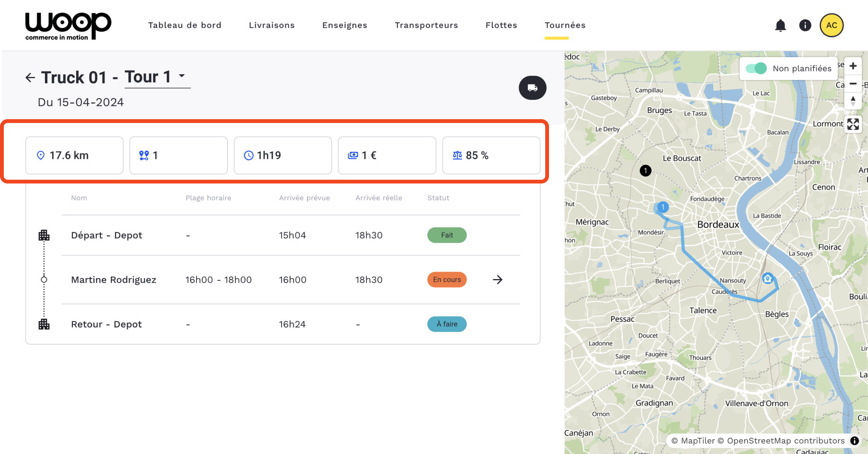Go to the Livraisons tab

point(272,26)
